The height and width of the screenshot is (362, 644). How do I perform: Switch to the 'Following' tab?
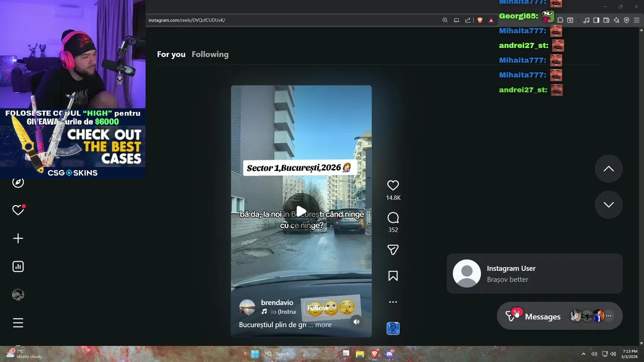pyautogui.click(x=210, y=54)
